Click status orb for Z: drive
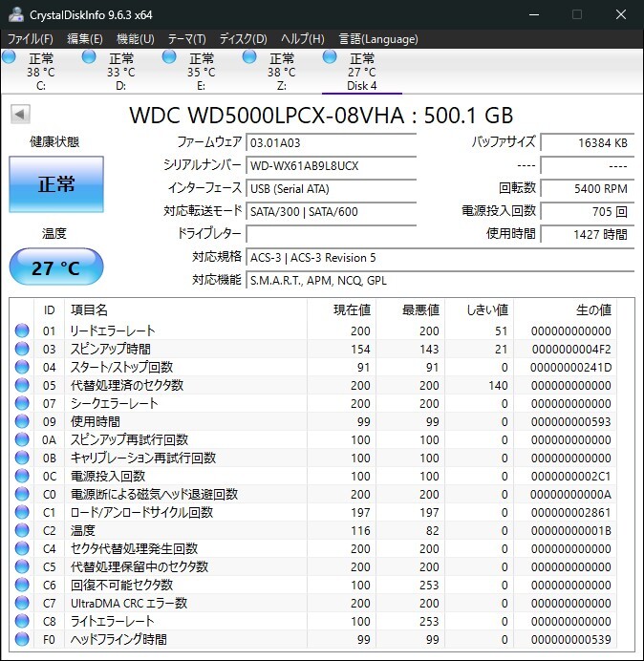The width and height of the screenshot is (644, 661). pyautogui.click(x=249, y=57)
